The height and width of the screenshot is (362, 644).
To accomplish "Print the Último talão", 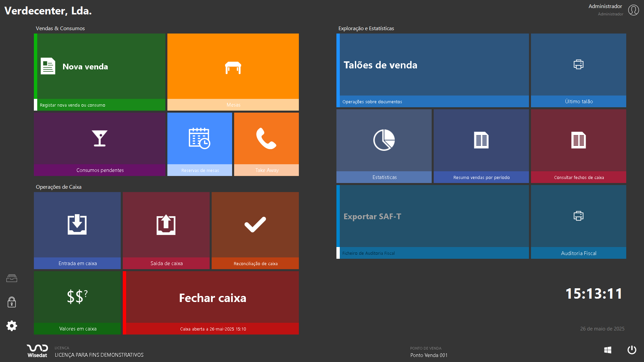I will click(x=578, y=65).
